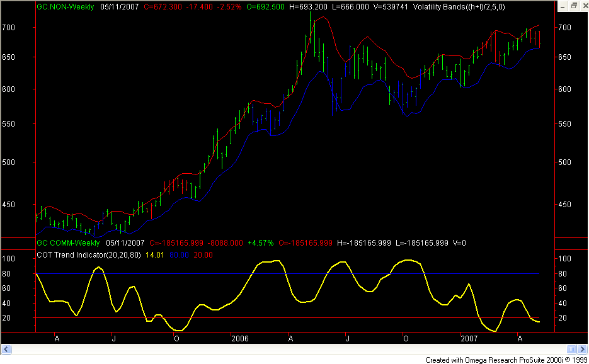This screenshot has width=589, height=364.
Task: Click the COT indicator value 14.01
Action: (155, 255)
